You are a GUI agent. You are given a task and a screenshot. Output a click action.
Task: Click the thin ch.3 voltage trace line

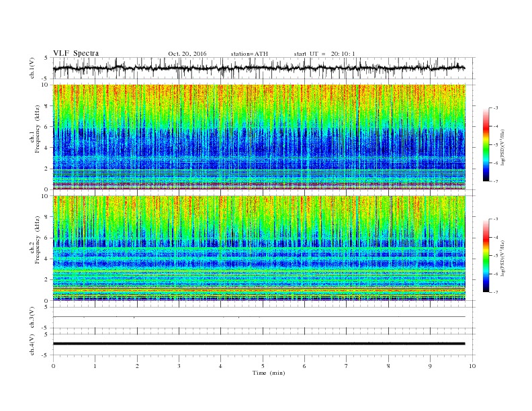click(259, 317)
